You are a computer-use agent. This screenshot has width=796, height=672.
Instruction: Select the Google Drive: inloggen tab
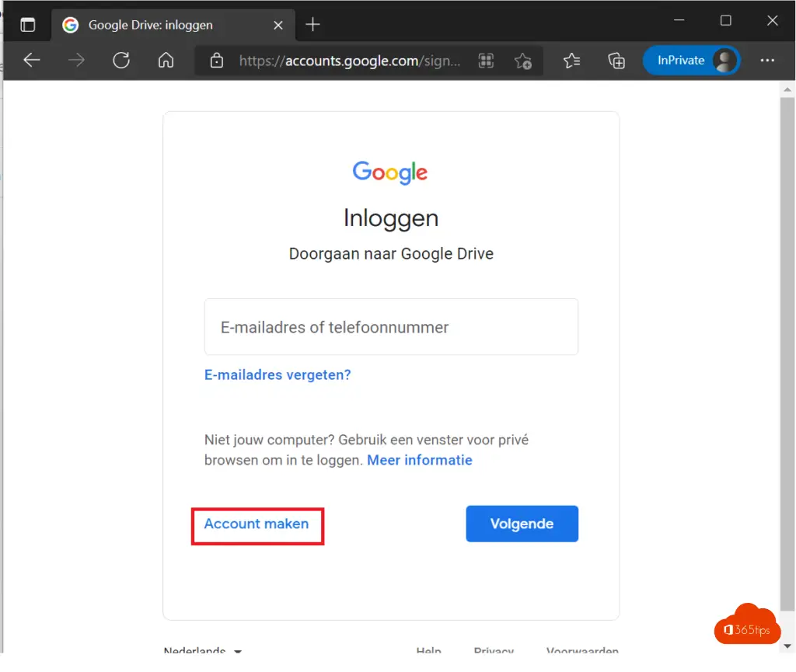[x=155, y=24]
